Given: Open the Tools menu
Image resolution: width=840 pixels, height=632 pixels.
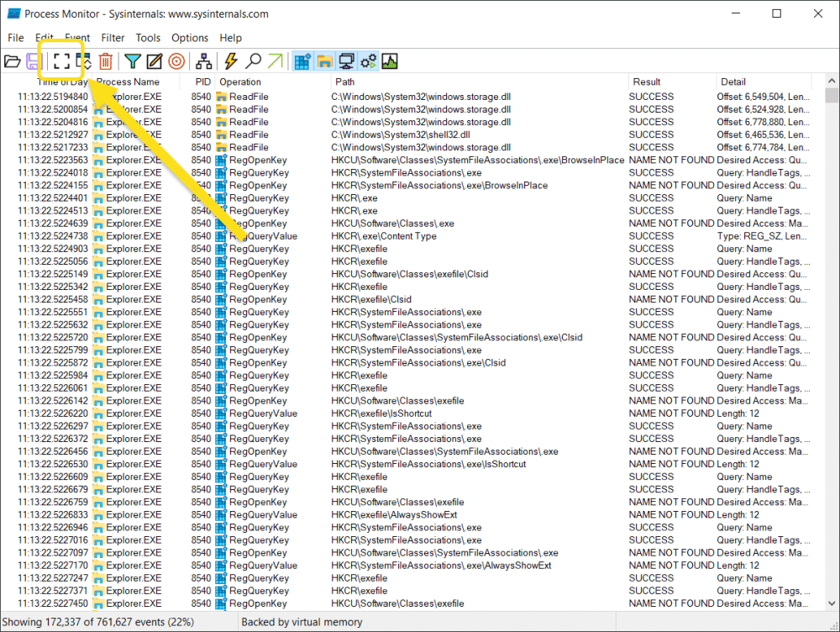Looking at the screenshot, I should pos(148,38).
